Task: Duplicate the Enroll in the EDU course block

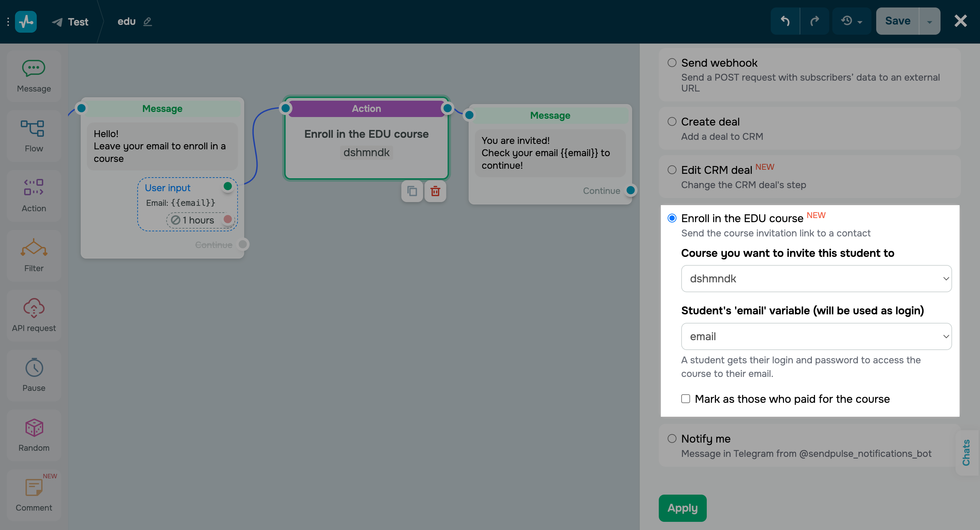Action: (412, 191)
